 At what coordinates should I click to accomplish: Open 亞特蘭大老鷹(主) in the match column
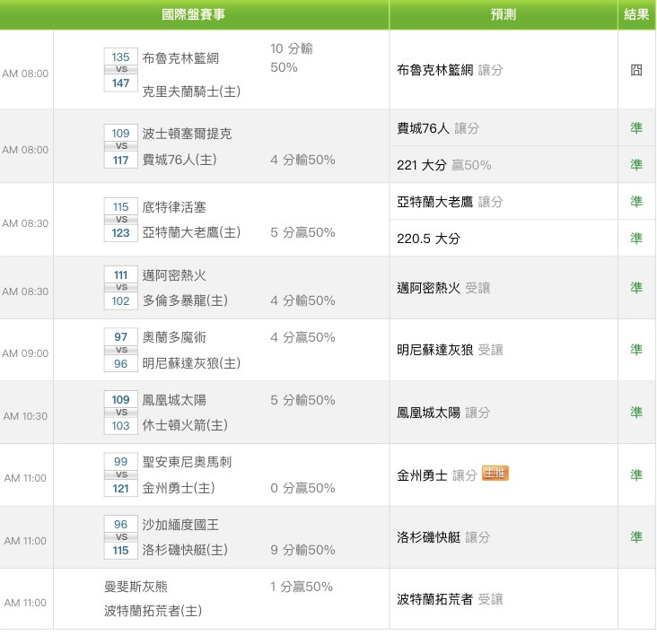pyautogui.click(x=191, y=232)
